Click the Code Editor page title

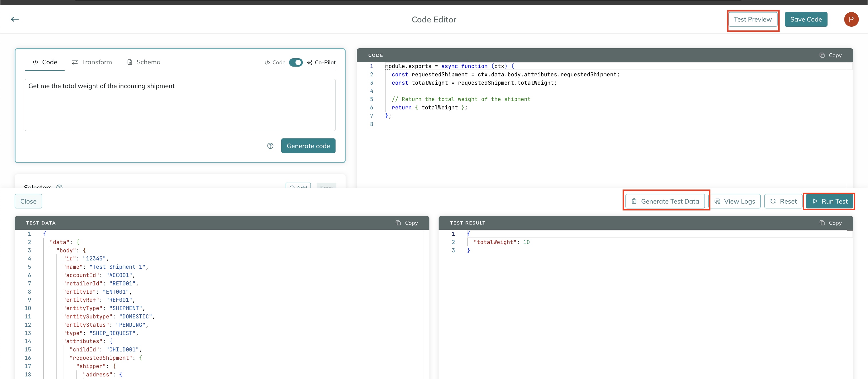tap(434, 20)
